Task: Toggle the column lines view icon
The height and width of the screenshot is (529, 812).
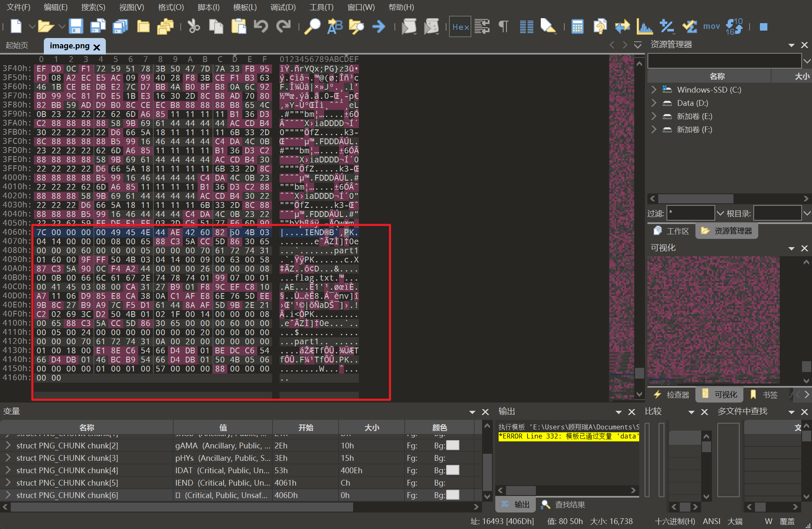Action: pos(526,26)
